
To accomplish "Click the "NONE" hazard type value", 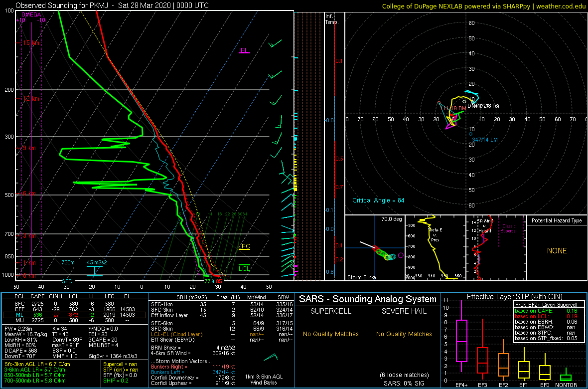I will click(556, 251).
